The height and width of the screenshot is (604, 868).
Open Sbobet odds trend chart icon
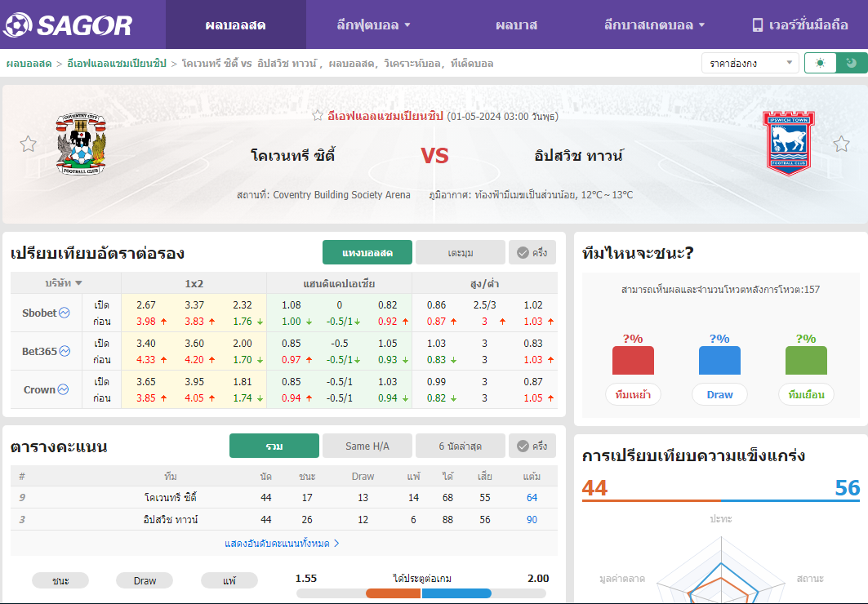(65, 313)
